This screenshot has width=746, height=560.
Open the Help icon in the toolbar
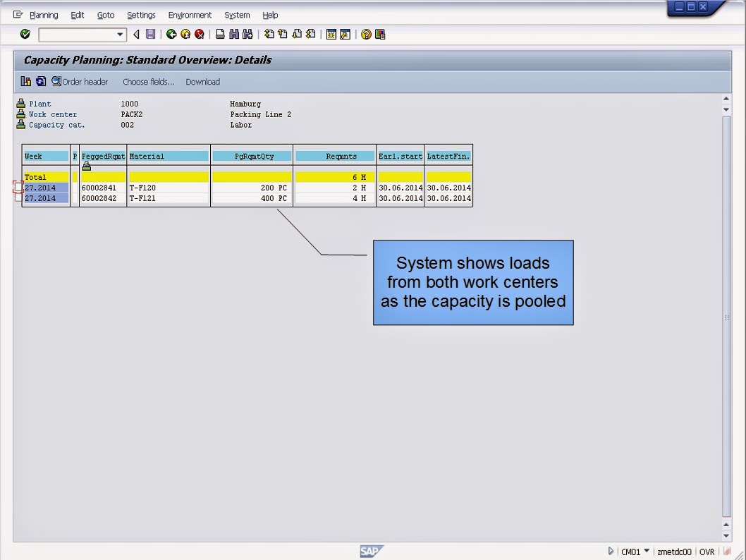pos(367,34)
